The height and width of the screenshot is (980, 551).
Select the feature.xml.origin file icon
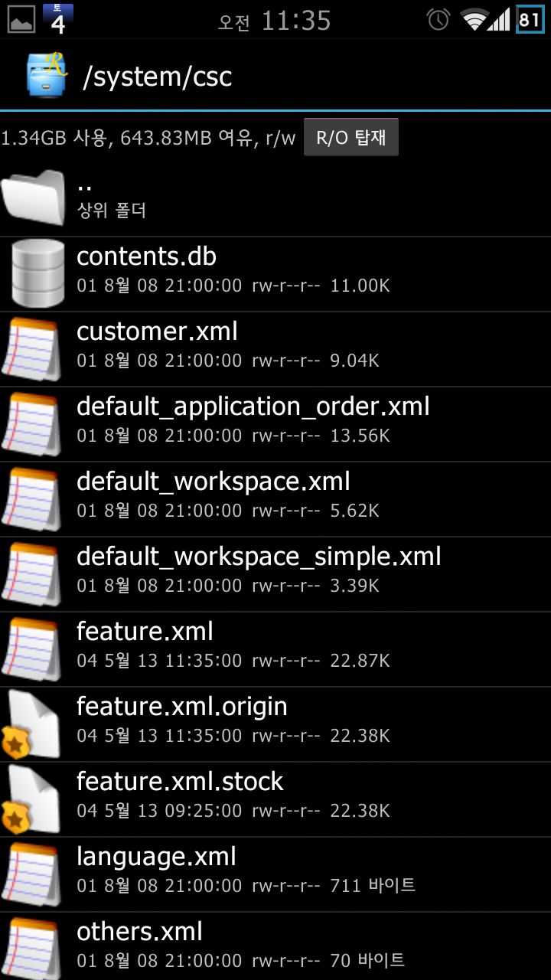pos(32,723)
